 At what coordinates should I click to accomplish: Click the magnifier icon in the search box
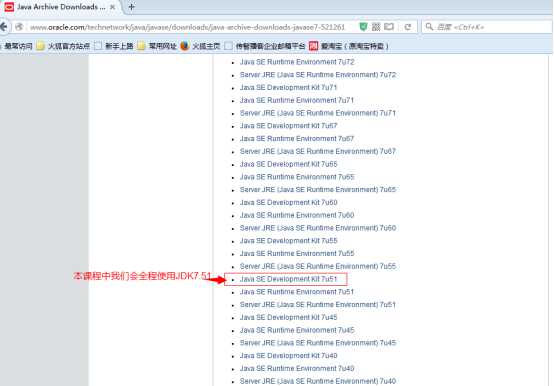point(429,27)
